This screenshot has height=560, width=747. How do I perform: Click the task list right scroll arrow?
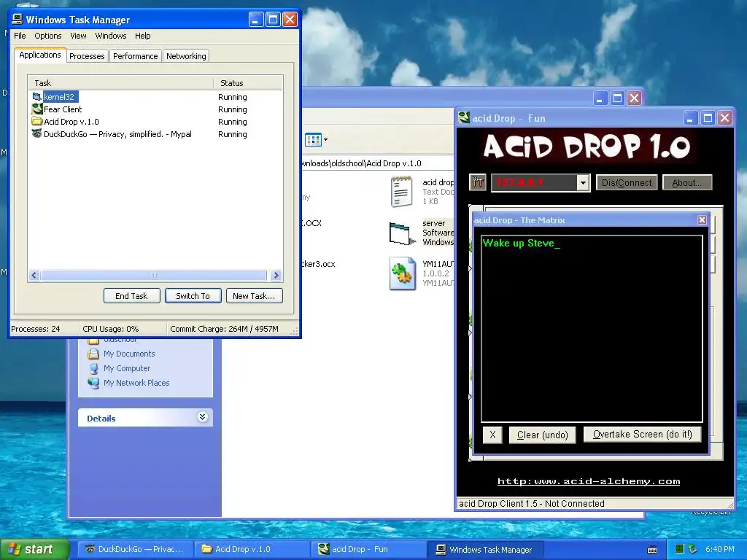point(276,275)
